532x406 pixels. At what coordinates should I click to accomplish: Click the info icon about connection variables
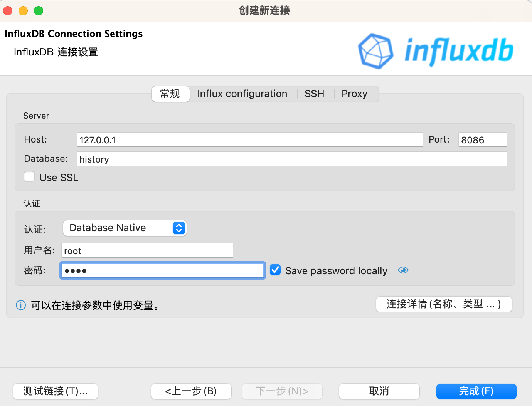pos(20,305)
